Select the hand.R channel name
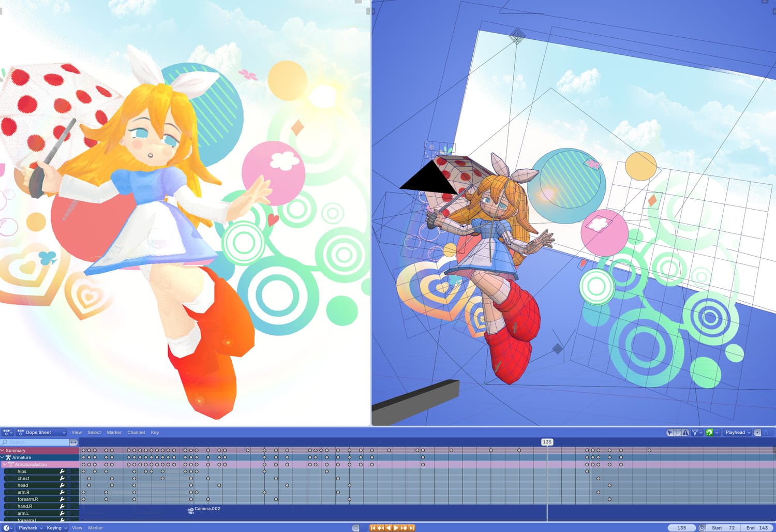 point(24,507)
